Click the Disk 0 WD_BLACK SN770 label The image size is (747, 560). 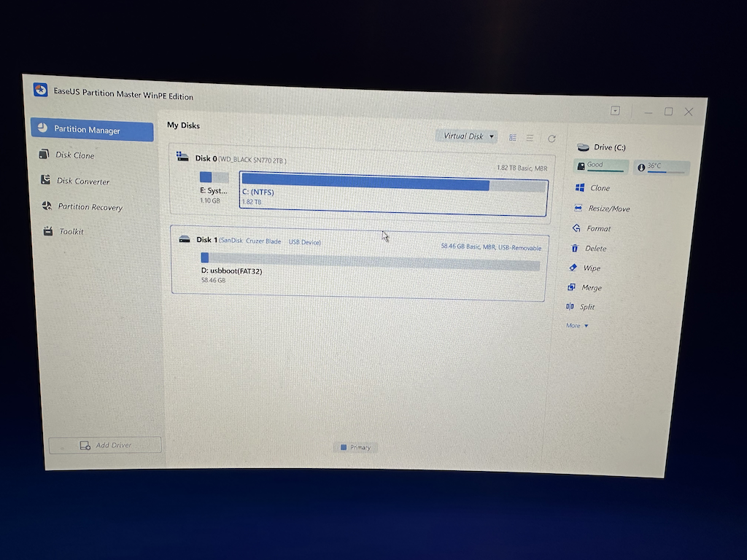(x=241, y=159)
